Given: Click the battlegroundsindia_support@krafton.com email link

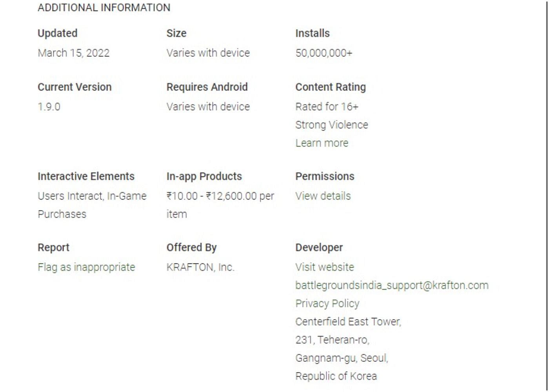Looking at the screenshot, I should pyautogui.click(x=391, y=285).
